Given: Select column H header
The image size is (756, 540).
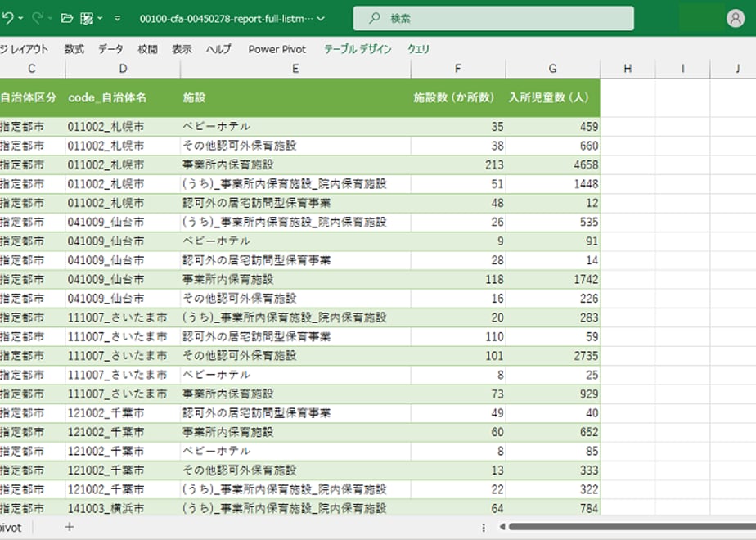Looking at the screenshot, I should pos(628,69).
